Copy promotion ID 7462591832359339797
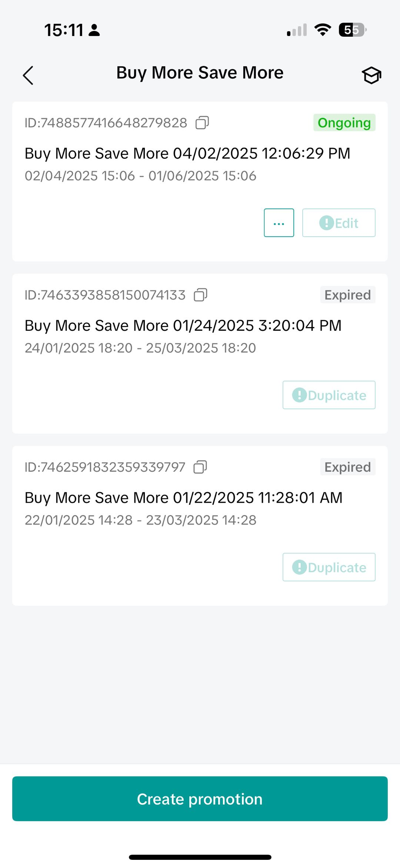Viewport: 400px width, 868px height. [200, 467]
